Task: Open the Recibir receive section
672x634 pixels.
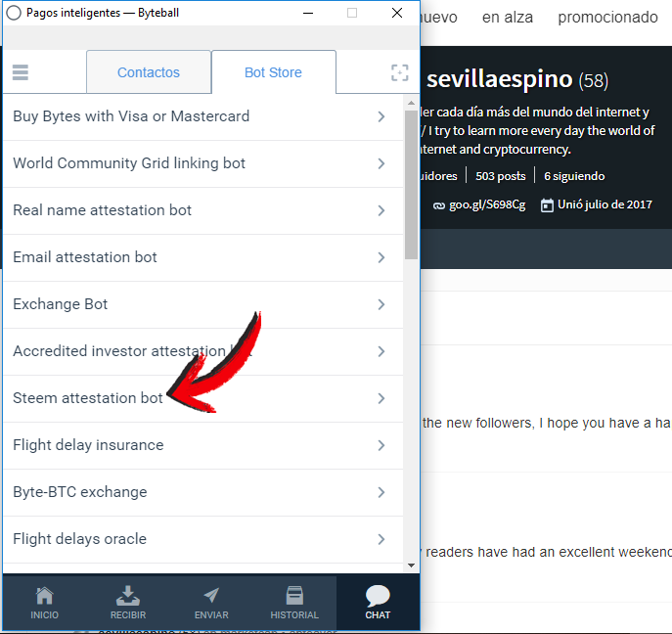Action: coord(128,603)
